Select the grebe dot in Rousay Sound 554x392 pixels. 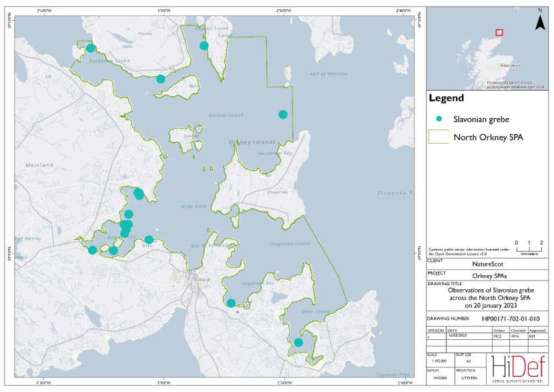204,45
